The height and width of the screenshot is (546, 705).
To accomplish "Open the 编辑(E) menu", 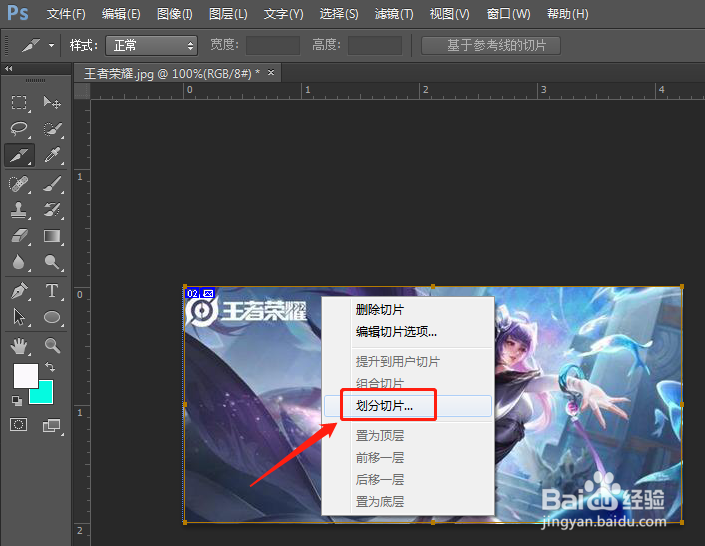I will click(121, 14).
